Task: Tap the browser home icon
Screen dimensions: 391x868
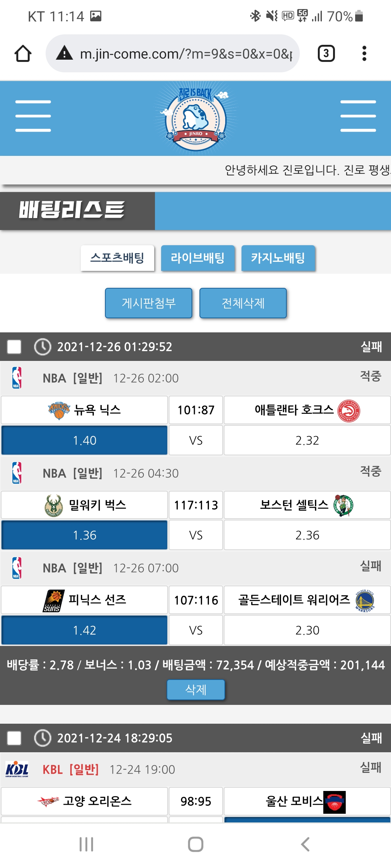Action: click(x=23, y=54)
